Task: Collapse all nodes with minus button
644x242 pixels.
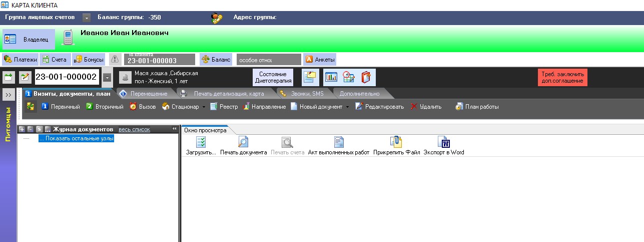Action: [30, 129]
